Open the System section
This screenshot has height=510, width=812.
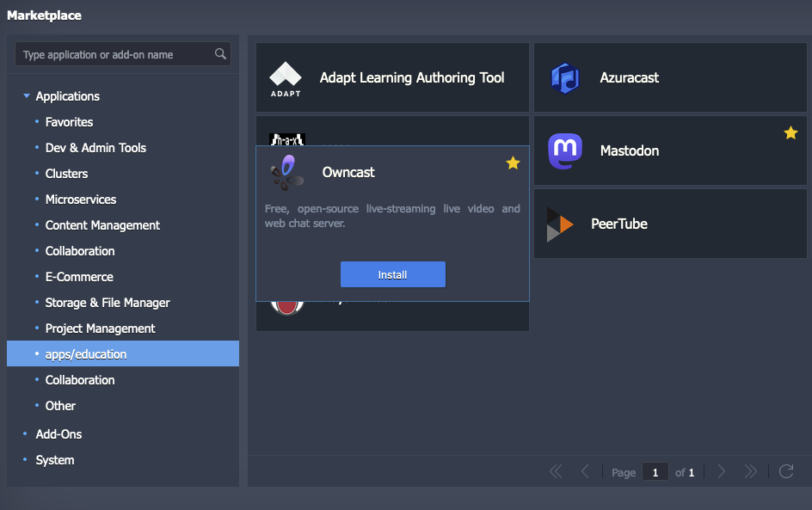pyautogui.click(x=54, y=460)
